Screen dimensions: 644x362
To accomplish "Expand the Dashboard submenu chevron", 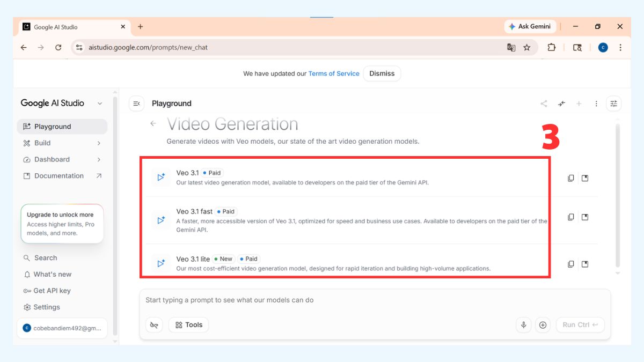I will coord(99,159).
